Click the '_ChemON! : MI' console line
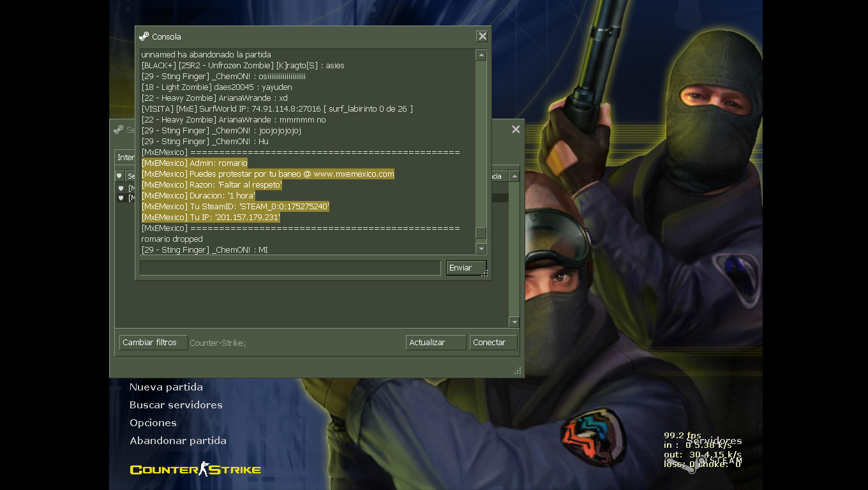 click(x=204, y=250)
